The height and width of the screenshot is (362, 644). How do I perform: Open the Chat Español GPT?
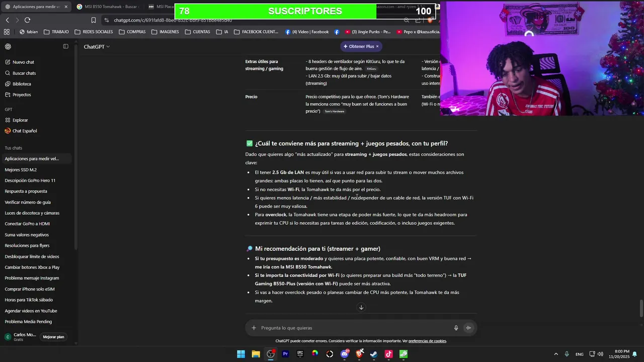coord(24,131)
